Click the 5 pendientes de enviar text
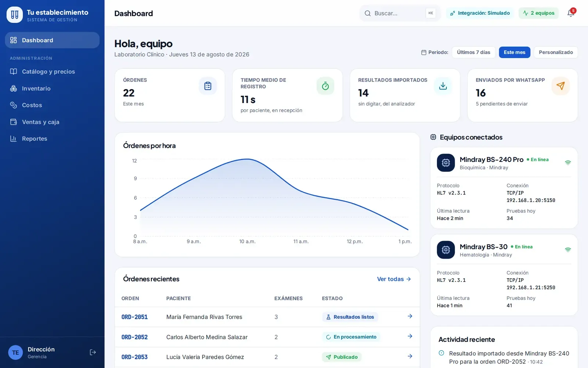Screen dimensions: 588x368 click(502, 104)
